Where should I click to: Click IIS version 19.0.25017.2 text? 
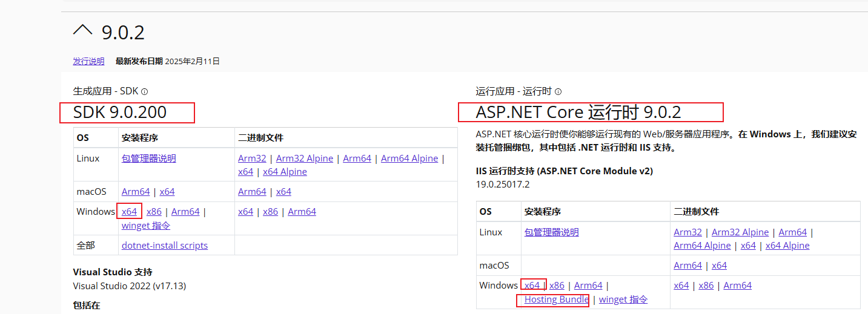coord(503,184)
